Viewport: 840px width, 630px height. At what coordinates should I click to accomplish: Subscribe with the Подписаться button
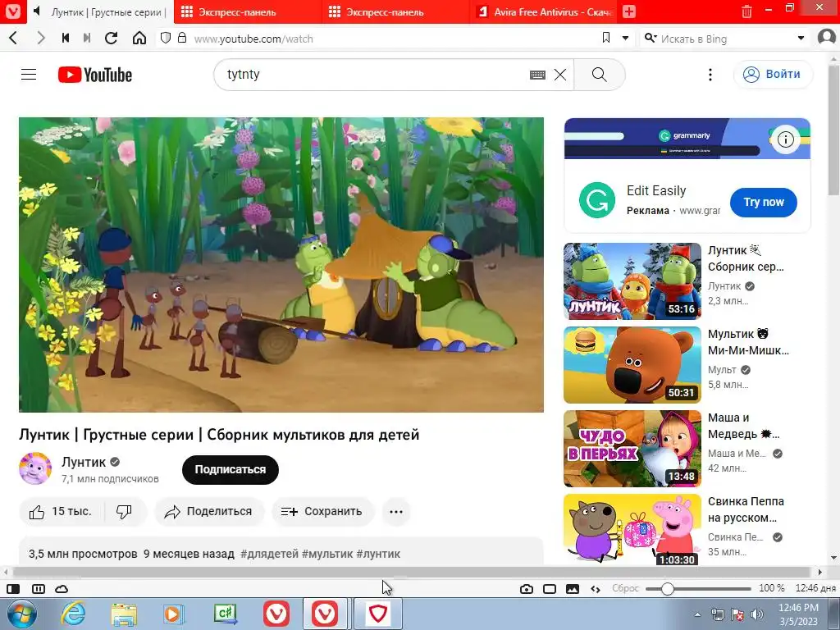coord(231,469)
